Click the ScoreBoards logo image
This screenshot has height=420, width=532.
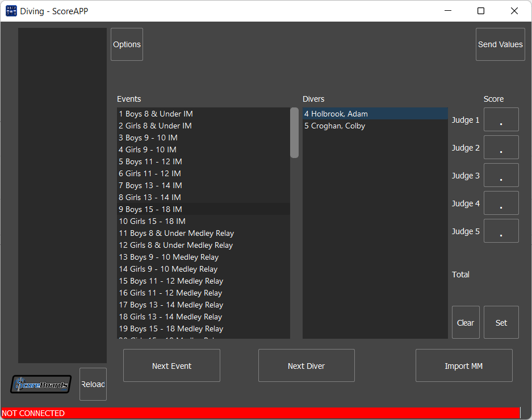click(40, 384)
